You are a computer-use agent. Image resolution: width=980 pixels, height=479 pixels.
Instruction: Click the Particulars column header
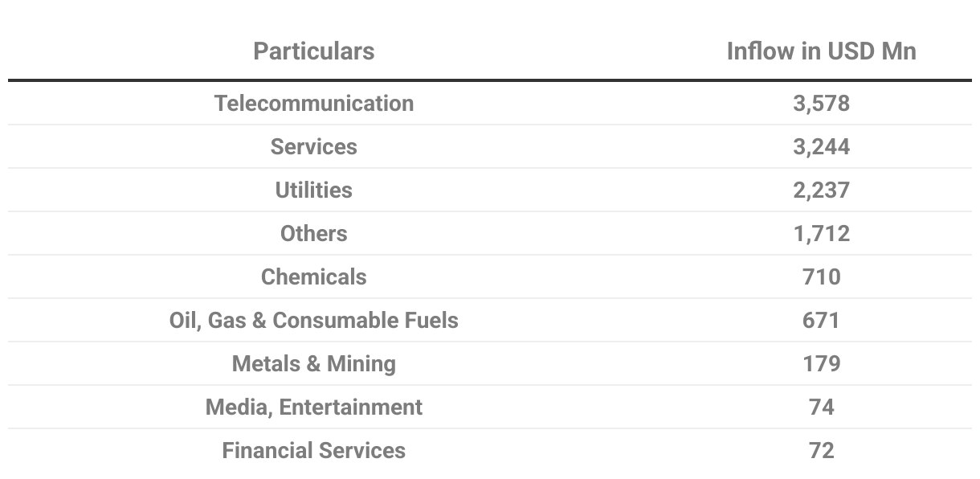click(313, 51)
